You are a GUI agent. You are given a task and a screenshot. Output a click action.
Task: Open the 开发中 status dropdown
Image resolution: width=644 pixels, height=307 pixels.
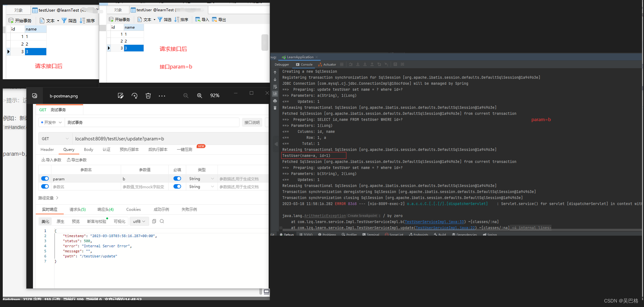click(51, 122)
